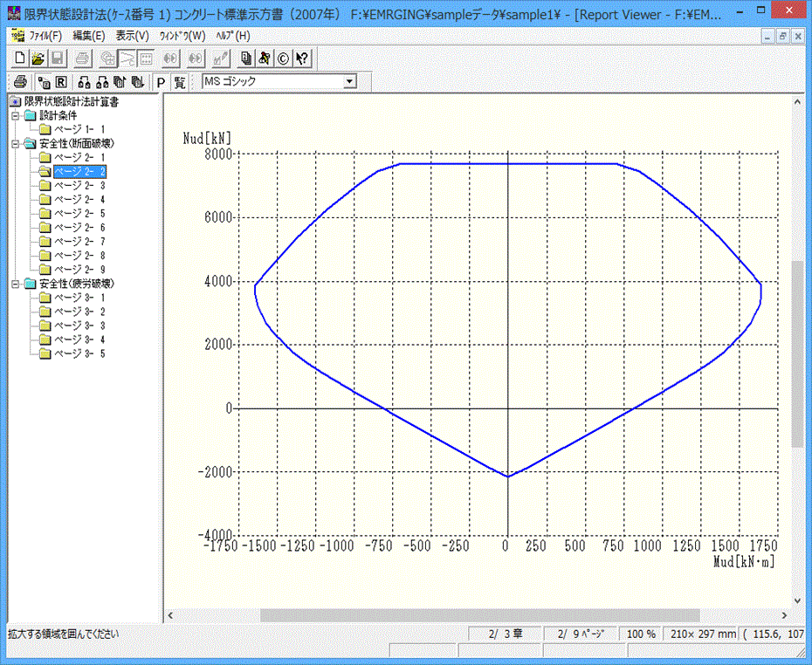812x665 pixels.
Task: Click the New file toolbar icon
Action: coord(21,58)
